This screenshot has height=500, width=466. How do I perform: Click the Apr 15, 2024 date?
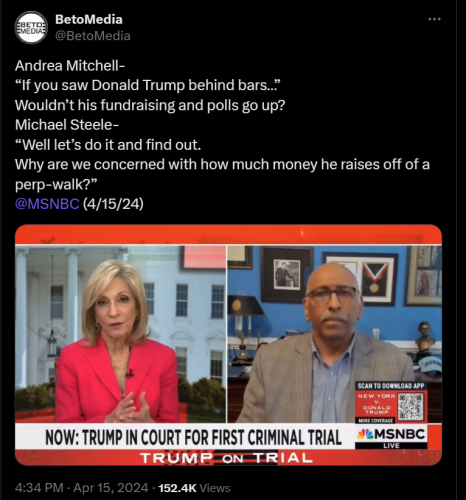(x=111, y=488)
